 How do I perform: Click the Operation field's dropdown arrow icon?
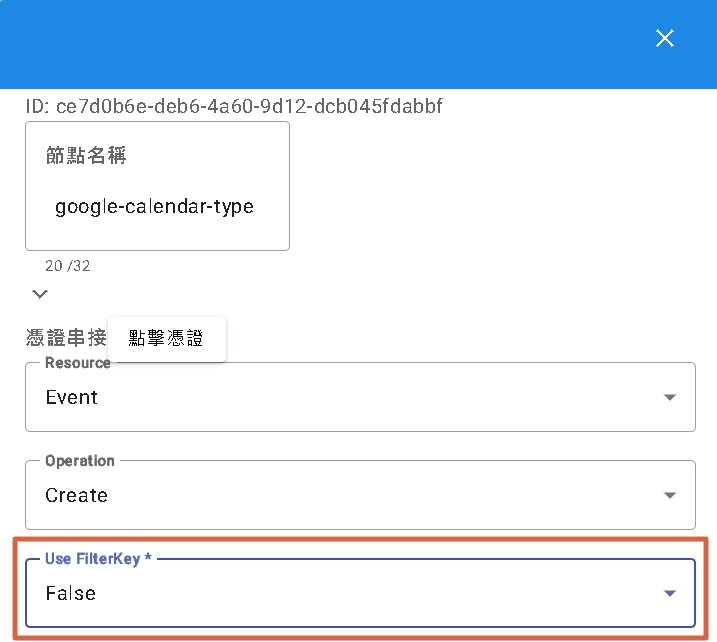[x=670, y=495]
